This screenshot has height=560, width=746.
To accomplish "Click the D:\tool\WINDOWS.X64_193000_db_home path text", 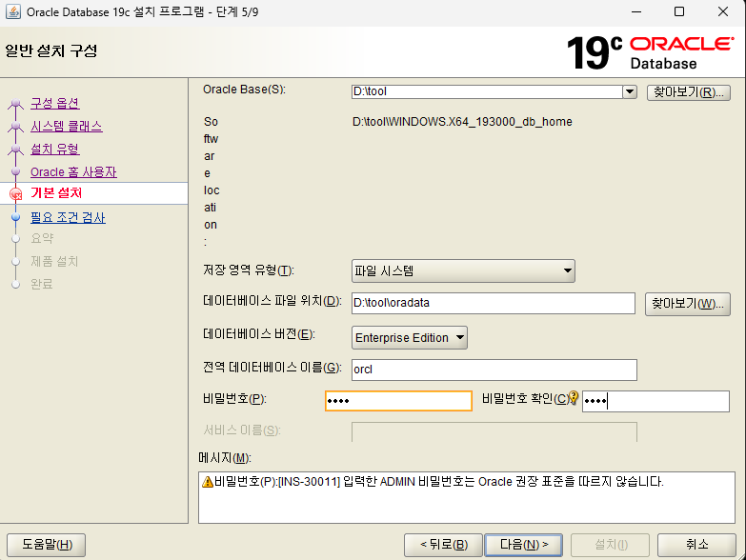I will click(x=462, y=122).
